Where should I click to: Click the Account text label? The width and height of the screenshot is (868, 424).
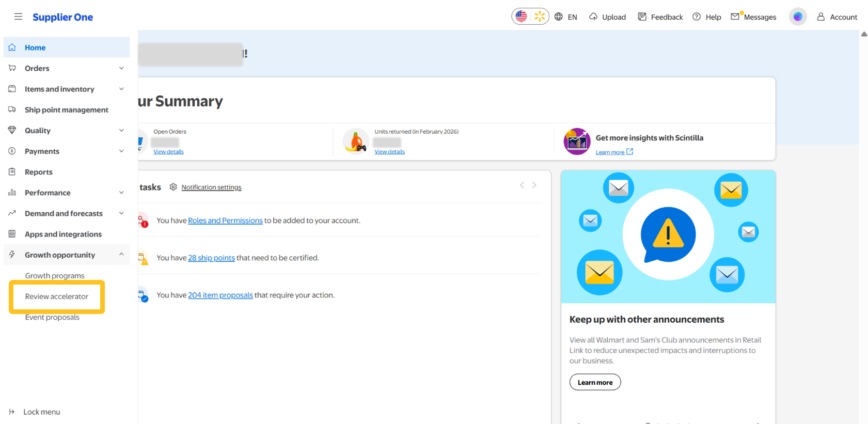844,17
